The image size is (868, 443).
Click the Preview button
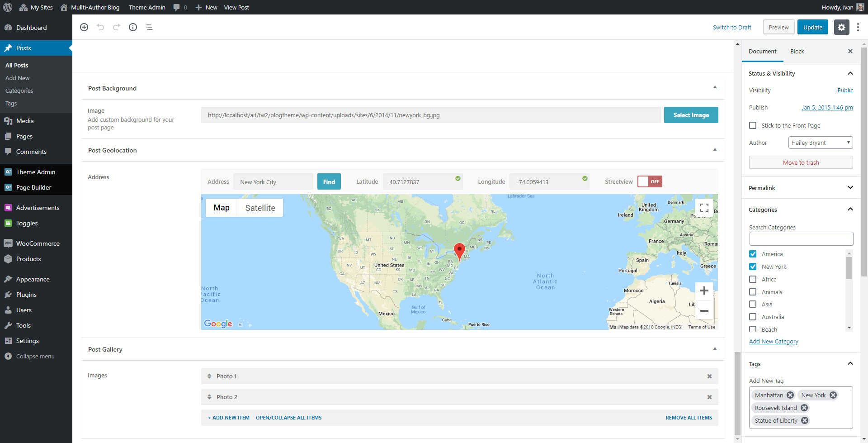(x=778, y=27)
